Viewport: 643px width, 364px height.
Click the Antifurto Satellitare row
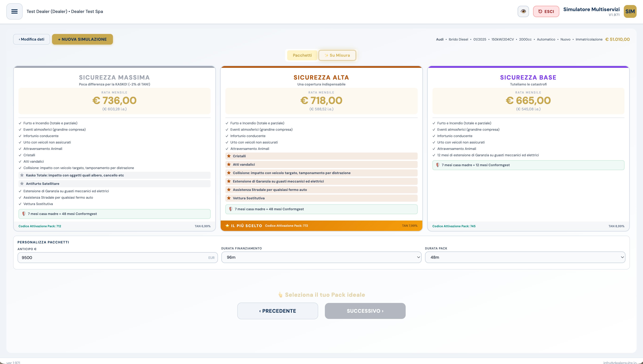(x=114, y=184)
